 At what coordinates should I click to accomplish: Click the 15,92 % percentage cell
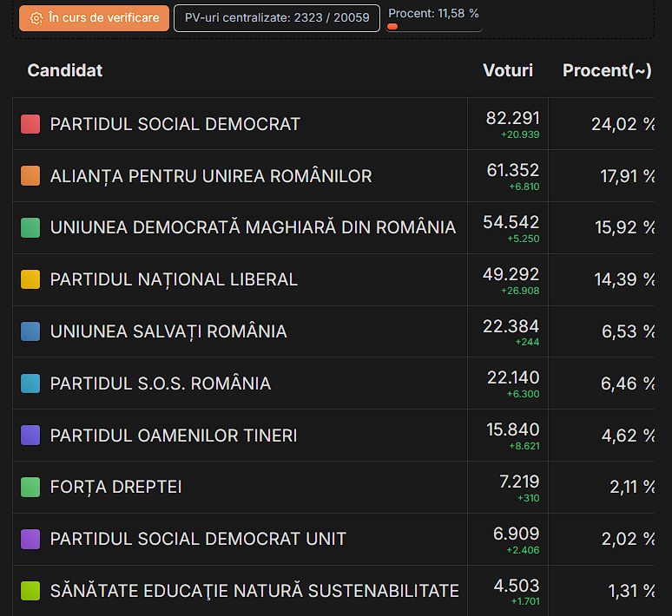click(624, 227)
